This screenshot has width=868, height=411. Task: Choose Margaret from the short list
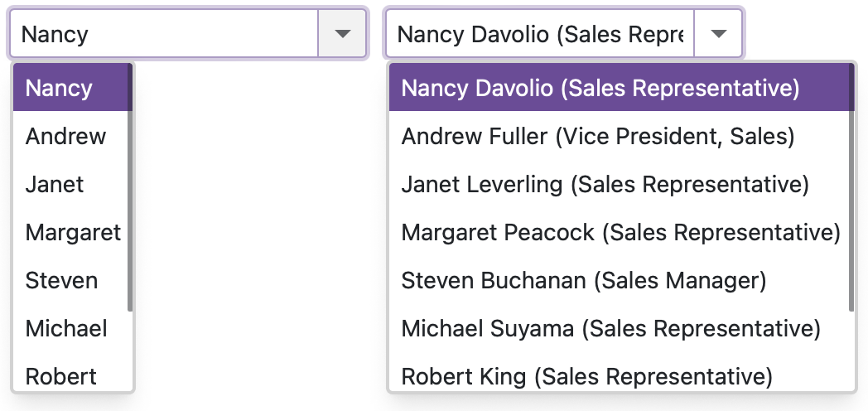(71, 232)
